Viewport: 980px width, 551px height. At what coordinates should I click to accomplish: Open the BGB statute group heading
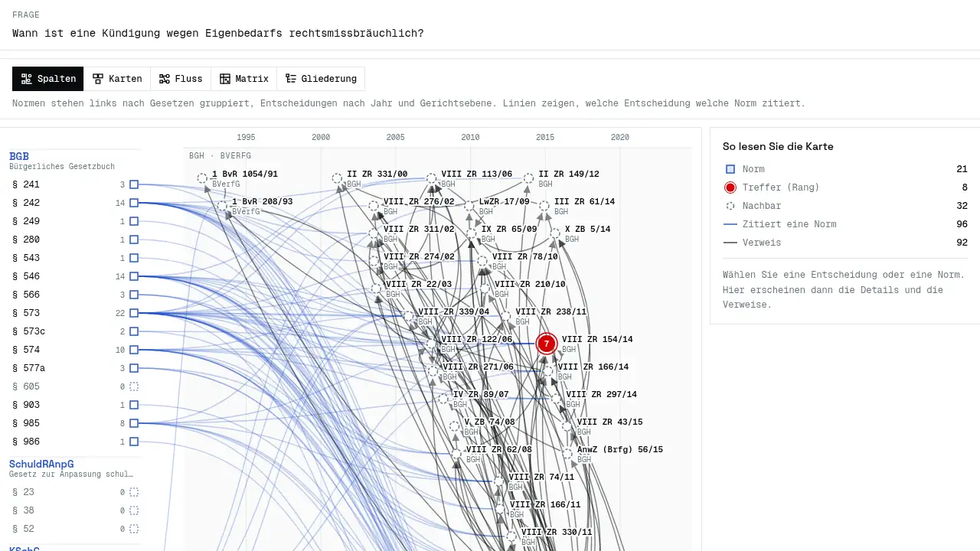pos(19,156)
